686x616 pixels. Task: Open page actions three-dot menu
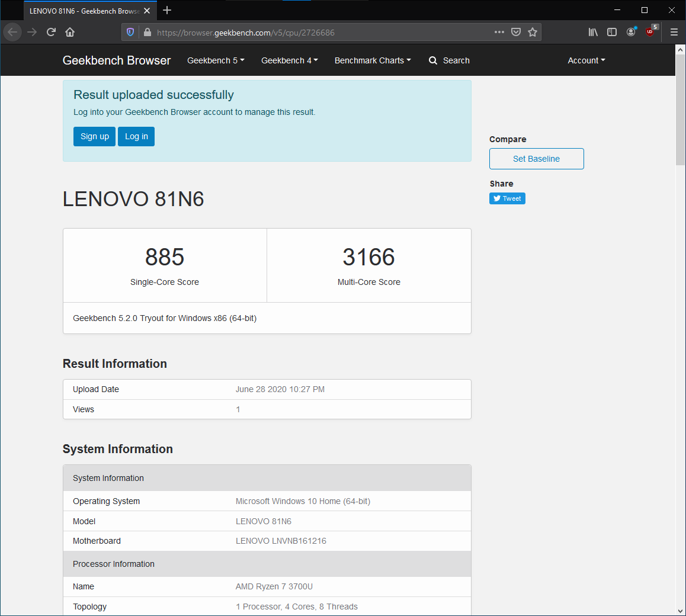(x=499, y=32)
